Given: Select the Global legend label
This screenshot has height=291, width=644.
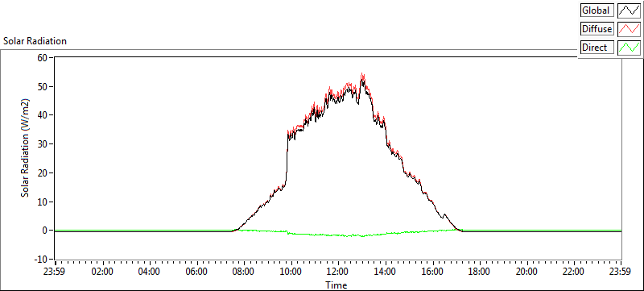Looking at the screenshot, I should click(597, 10).
